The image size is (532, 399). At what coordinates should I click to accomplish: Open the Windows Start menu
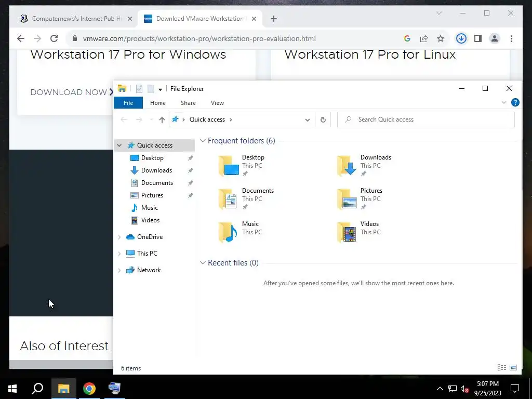click(x=12, y=389)
